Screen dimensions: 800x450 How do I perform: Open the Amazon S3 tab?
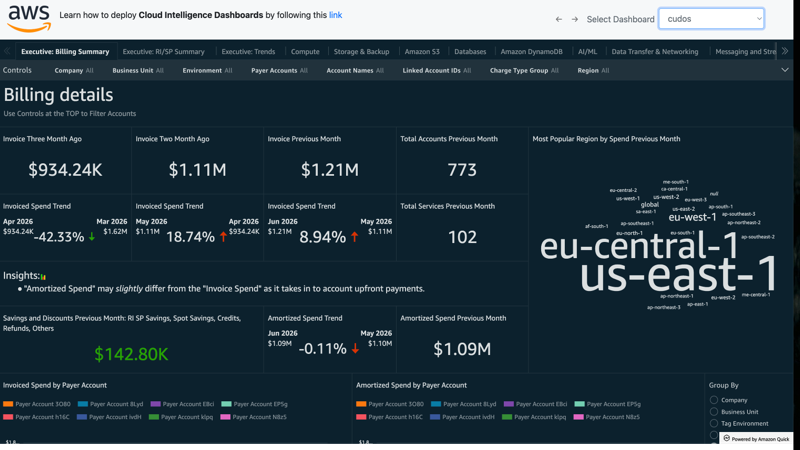(x=422, y=52)
